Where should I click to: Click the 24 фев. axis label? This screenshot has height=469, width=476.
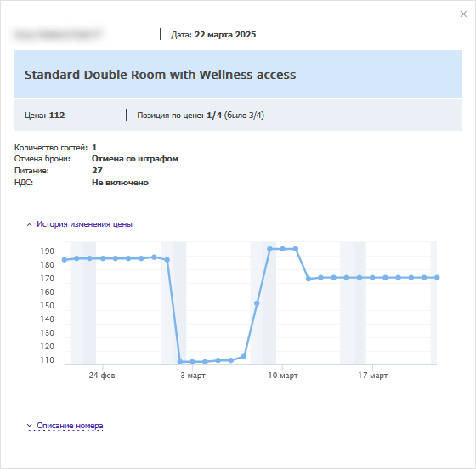click(103, 376)
